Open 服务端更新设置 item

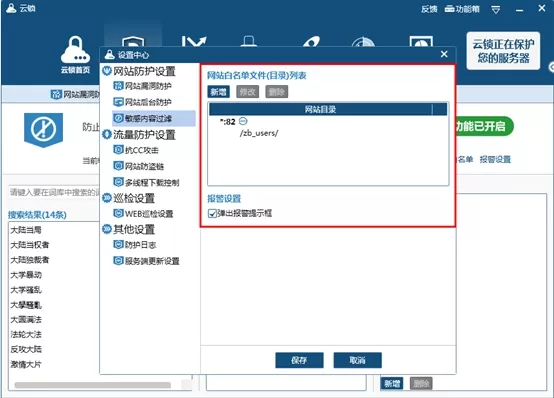pyautogui.click(x=146, y=261)
